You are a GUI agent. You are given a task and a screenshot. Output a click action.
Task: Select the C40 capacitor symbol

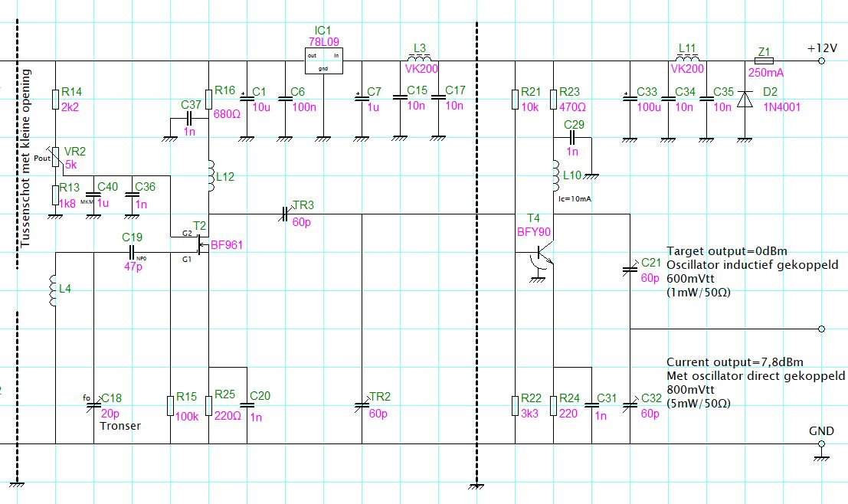click(93, 195)
